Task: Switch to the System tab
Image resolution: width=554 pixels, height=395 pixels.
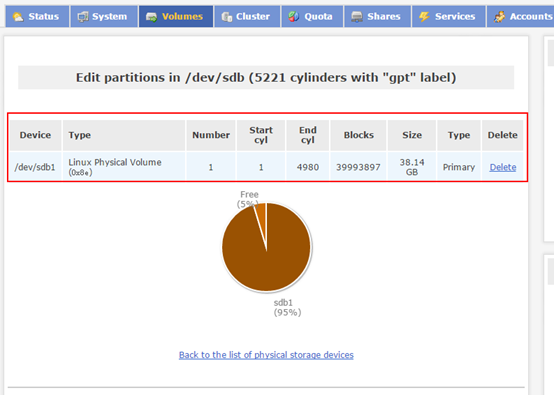Action: tap(104, 16)
